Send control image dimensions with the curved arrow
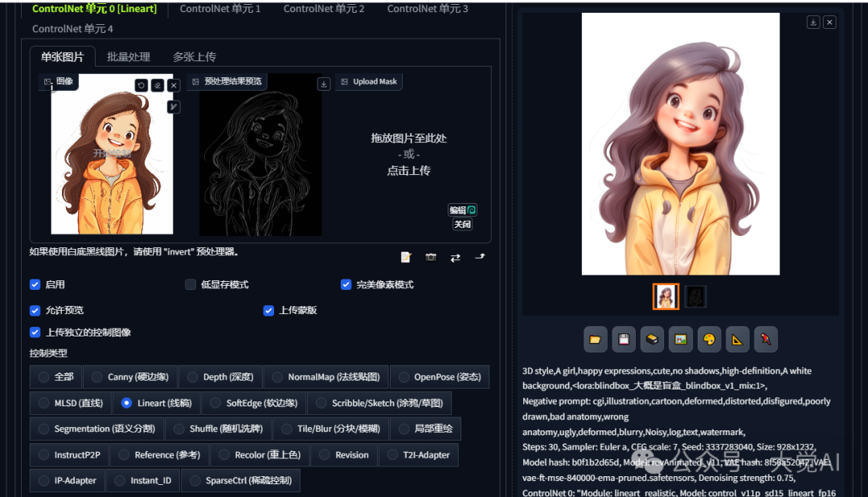 coord(481,257)
